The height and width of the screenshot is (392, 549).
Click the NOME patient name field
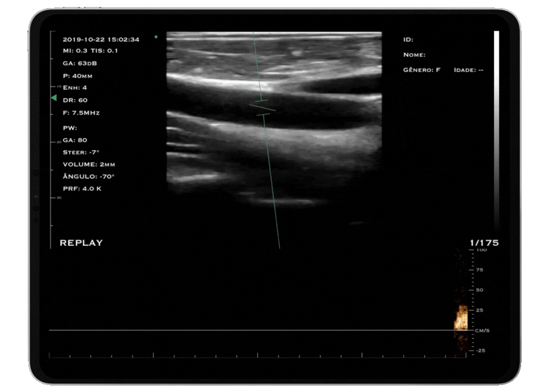coord(414,55)
